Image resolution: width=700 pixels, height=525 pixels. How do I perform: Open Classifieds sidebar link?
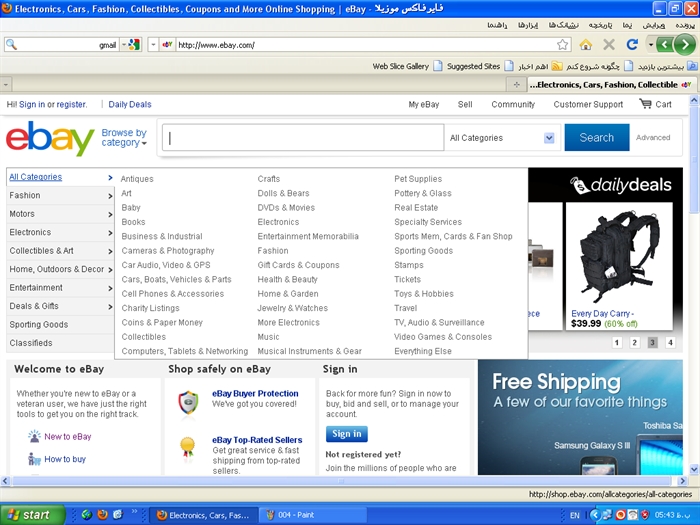(31, 343)
